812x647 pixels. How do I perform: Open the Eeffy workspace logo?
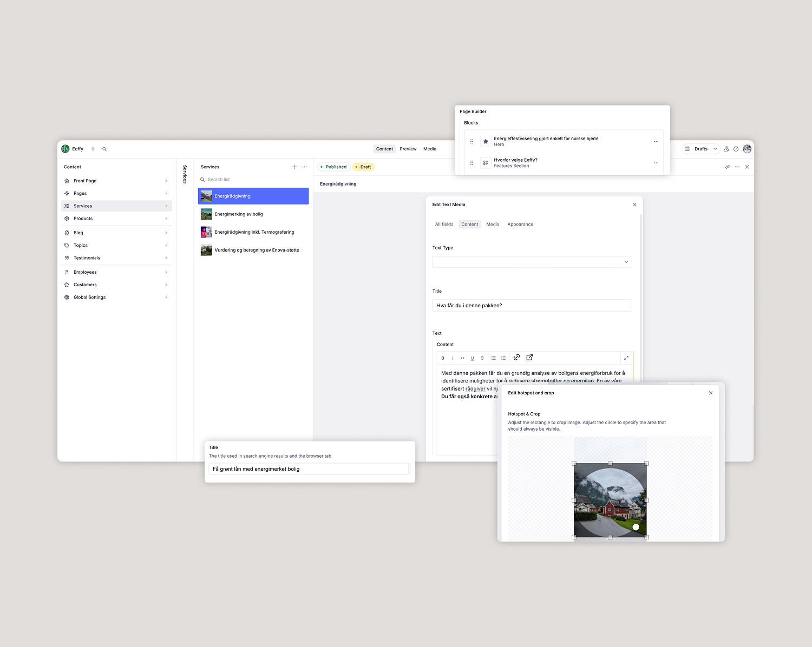[66, 149]
